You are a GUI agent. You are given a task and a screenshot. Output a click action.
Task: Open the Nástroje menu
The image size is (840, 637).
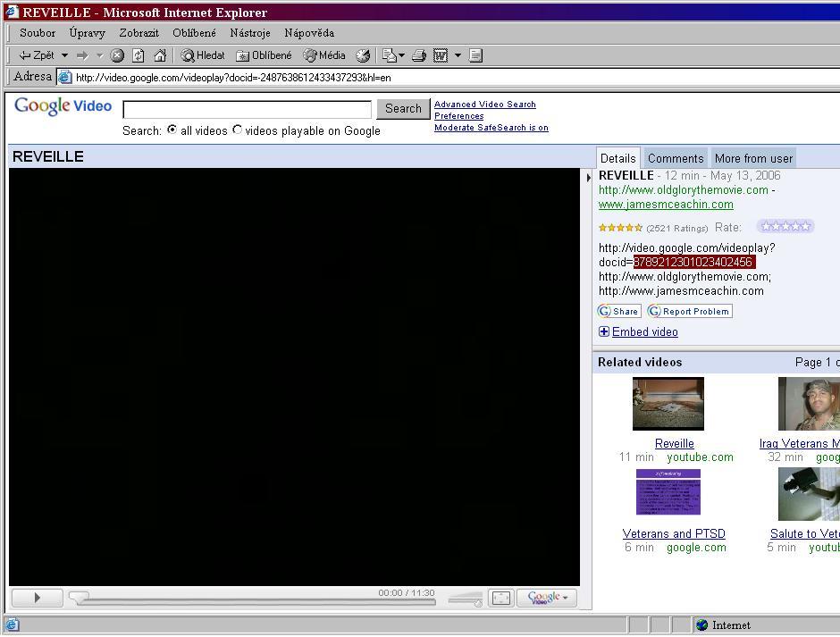point(249,33)
